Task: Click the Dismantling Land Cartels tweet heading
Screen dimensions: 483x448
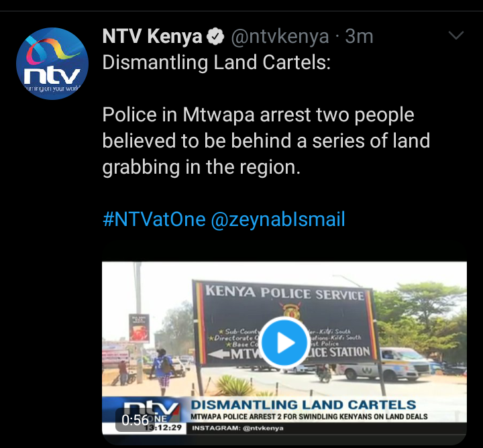Action: pos(216,62)
